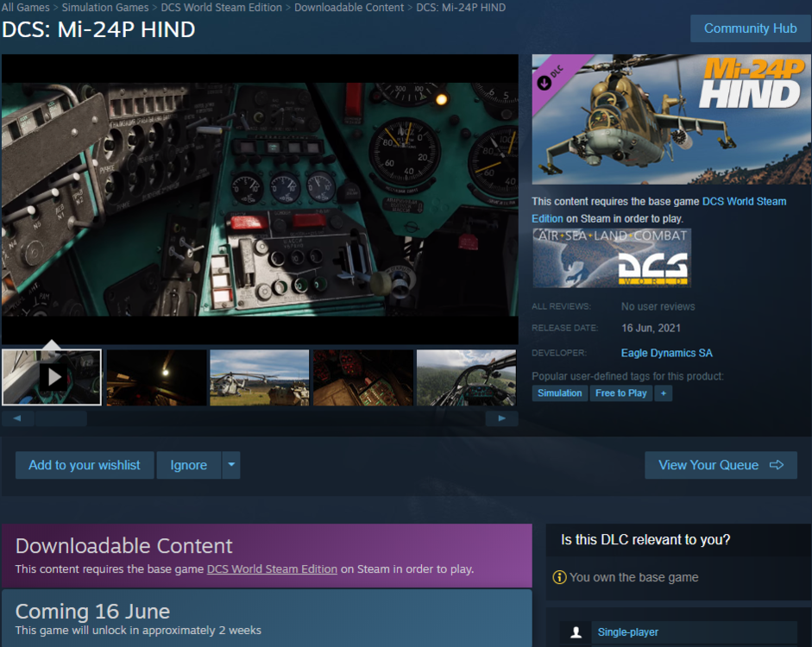The height and width of the screenshot is (647, 812).
Task: Open DCS World Steam Edition link in sidebar
Action: [658, 210]
